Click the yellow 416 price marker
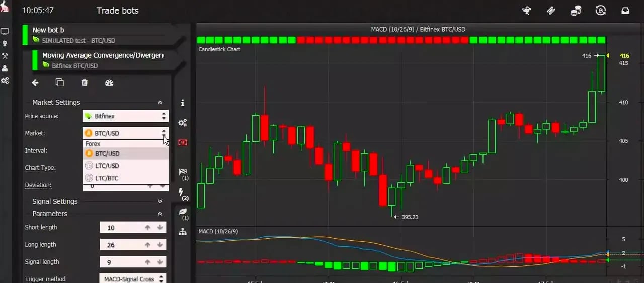644x283 pixels. (624, 56)
